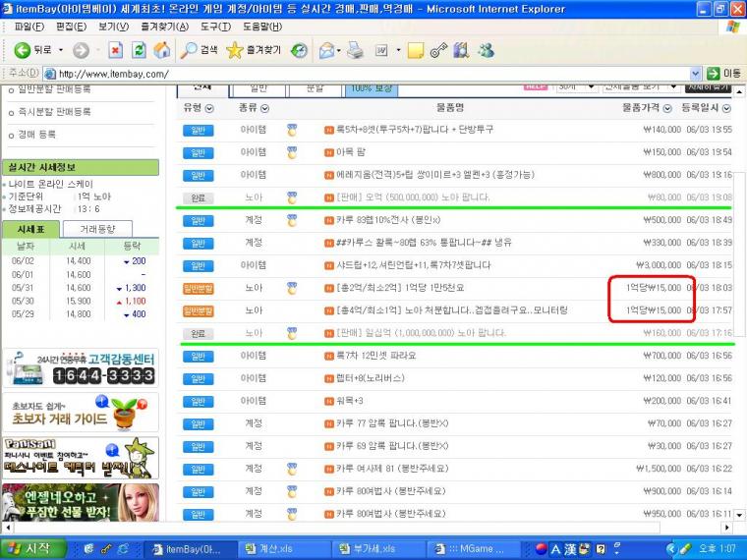Select the 100% 보장 listing tab
The image size is (747, 560).
(x=372, y=88)
